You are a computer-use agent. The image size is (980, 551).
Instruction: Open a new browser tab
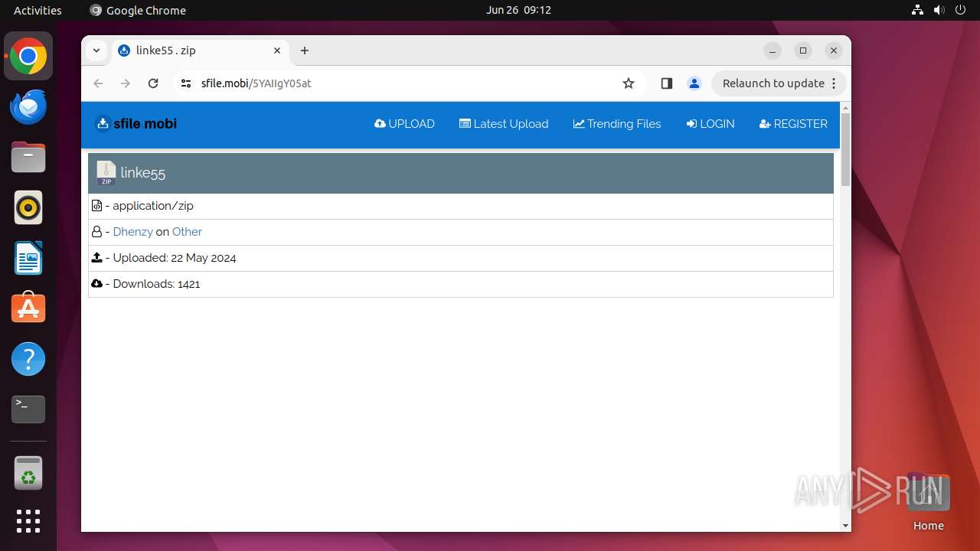pos(305,51)
